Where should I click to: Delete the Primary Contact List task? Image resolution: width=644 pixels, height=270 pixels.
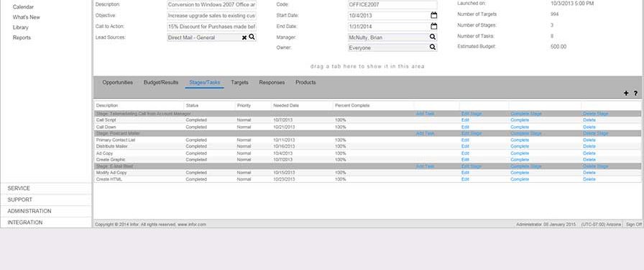589,140
